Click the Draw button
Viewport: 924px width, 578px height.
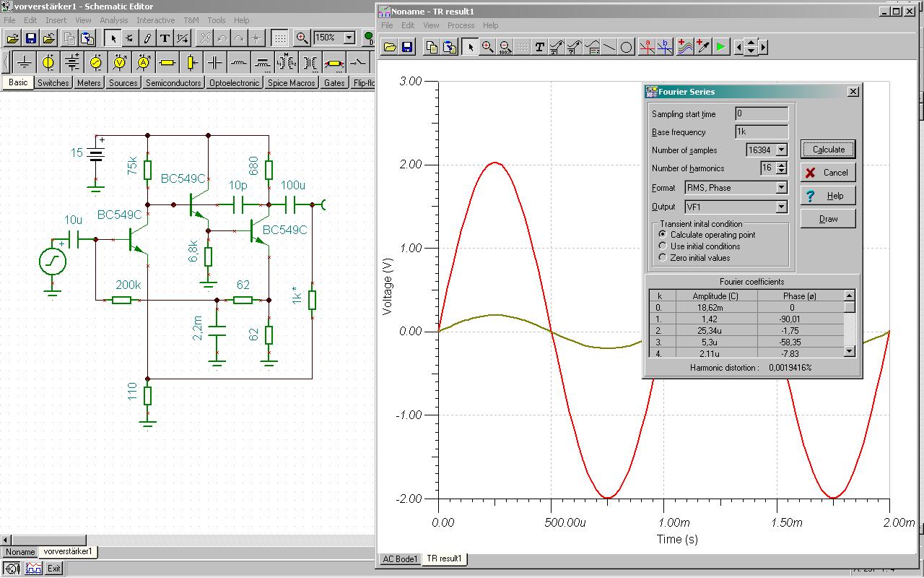pos(828,219)
